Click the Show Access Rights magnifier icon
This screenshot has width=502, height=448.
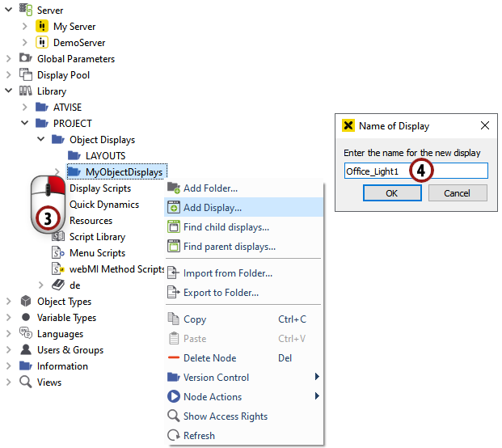(x=173, y=416)
